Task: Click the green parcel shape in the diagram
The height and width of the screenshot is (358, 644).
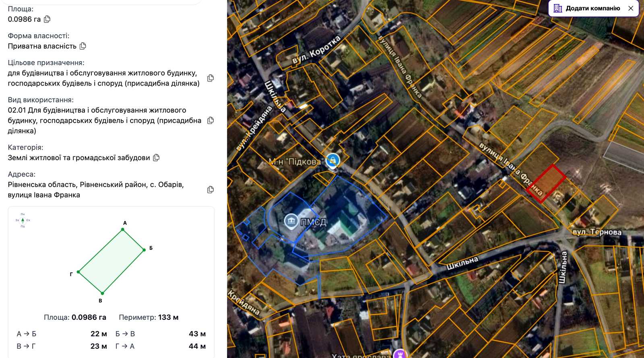Action: (x=111, y=261)
